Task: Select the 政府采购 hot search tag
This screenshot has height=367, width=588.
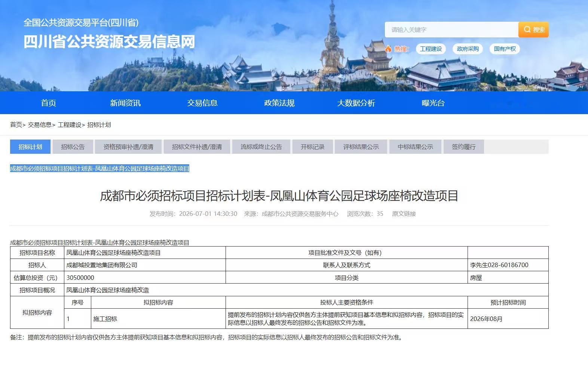Action: 468,49
